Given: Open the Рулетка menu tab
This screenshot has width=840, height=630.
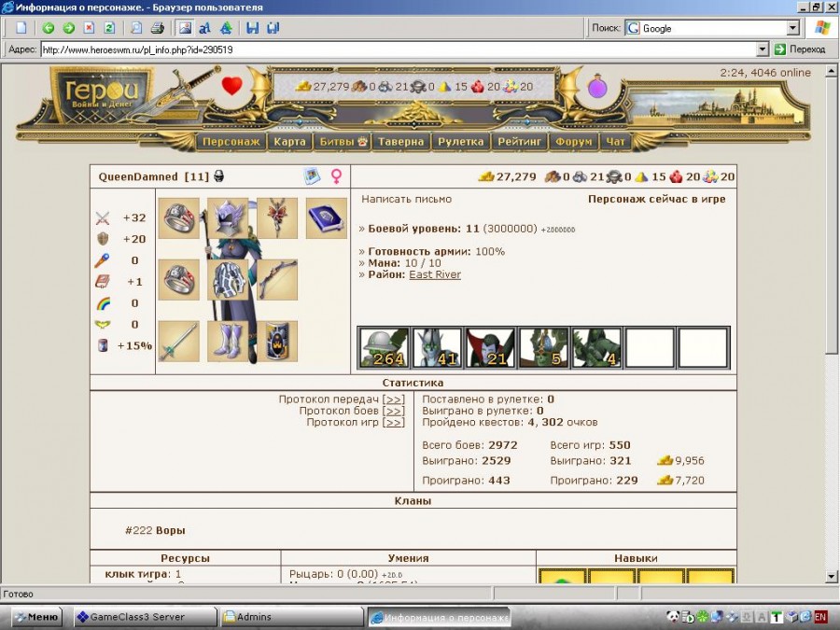Looking at the screenshot, I should click(x=461, y=142).
